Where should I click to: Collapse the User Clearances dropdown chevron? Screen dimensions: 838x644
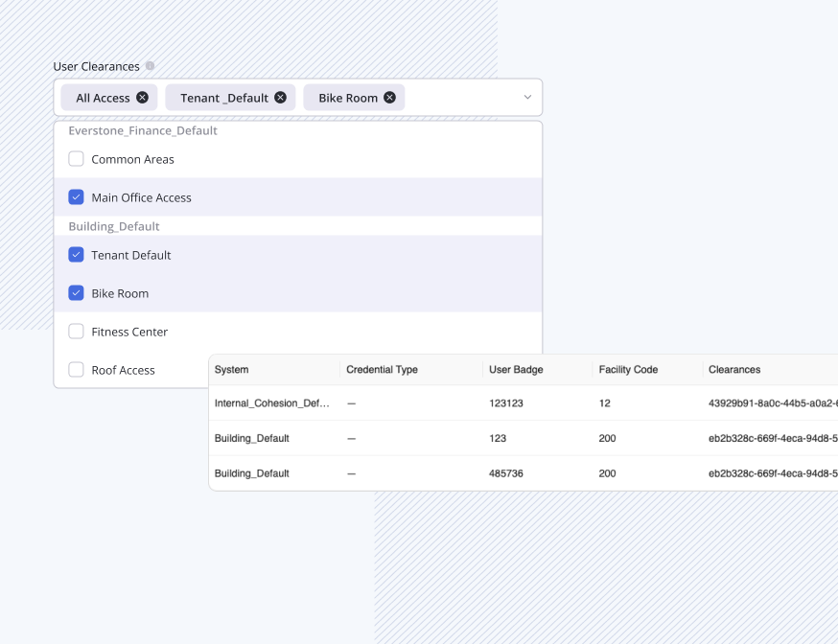[527, 97]
